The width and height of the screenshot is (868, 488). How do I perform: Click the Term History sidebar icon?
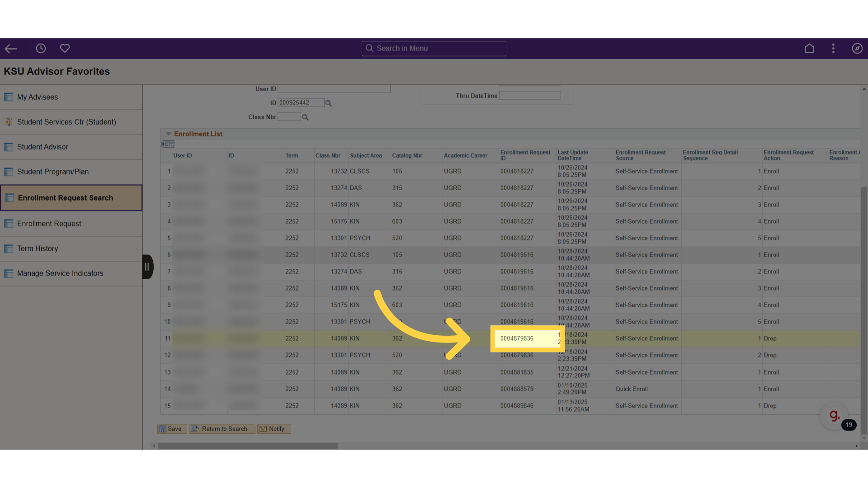click(8, 249)
